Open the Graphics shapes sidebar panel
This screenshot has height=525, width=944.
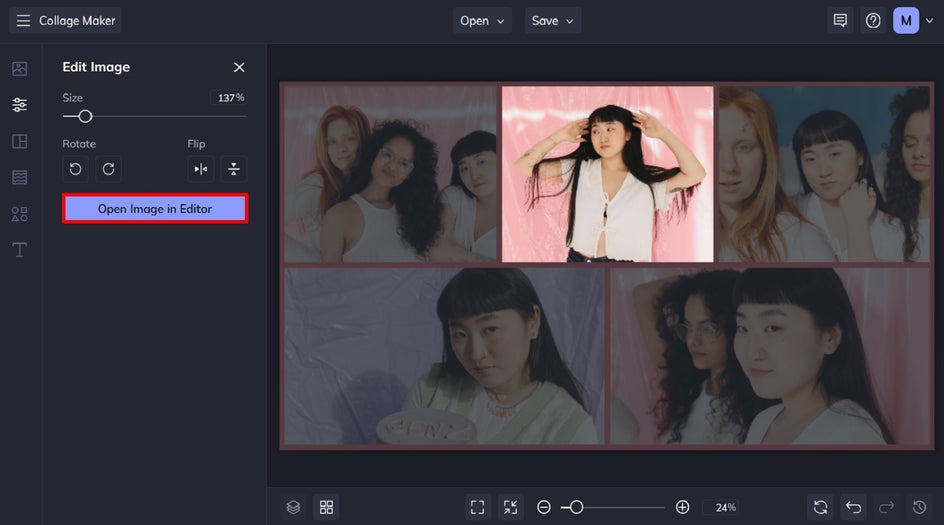point(19,214)
